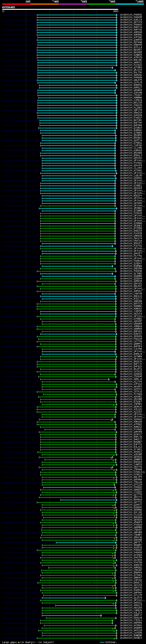Image resolution: width=146 pixels, height=644 pixels.
Task: Select the entry UniRef100_Q17HW3
Action: (x=131, y=273)
